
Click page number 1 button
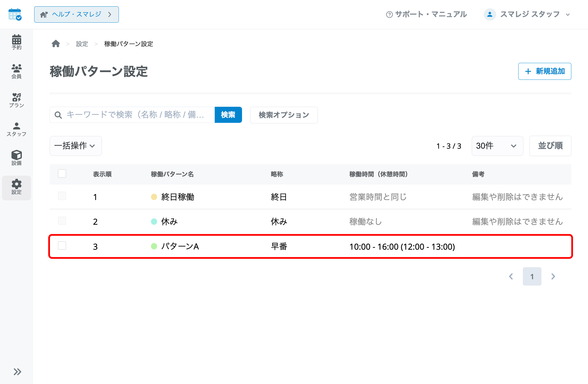coord(532,276)
